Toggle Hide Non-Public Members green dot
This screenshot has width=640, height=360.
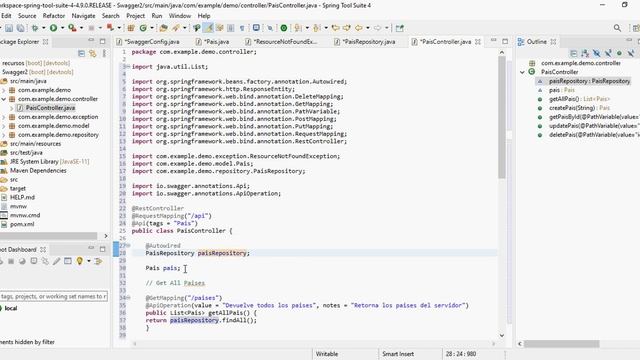tap(619, 53)
